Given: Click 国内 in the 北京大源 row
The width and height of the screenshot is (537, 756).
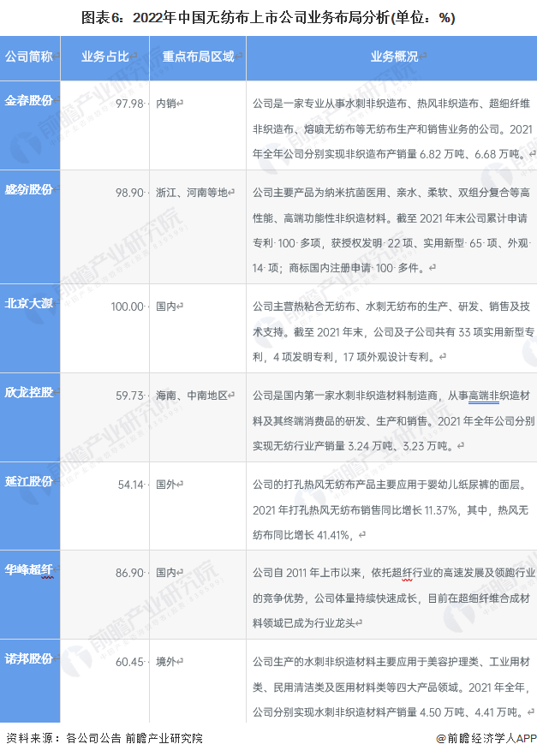Looking at the screenshot, I should (x=166, y=307).
